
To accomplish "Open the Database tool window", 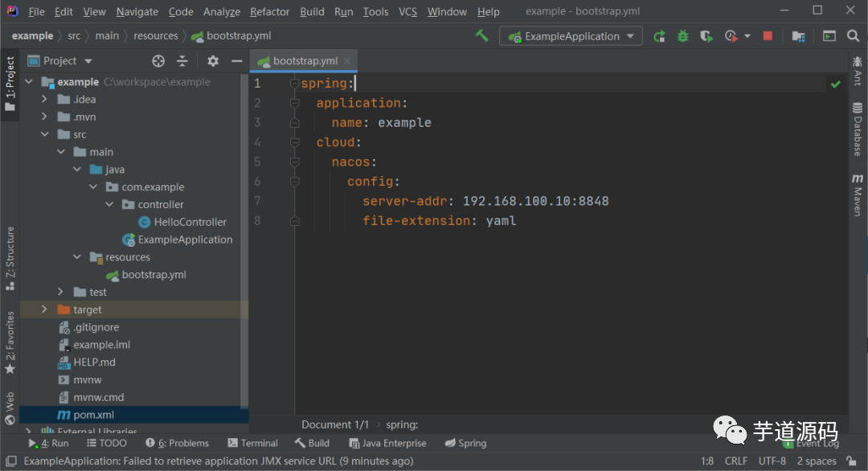I will tap(858, 129).
